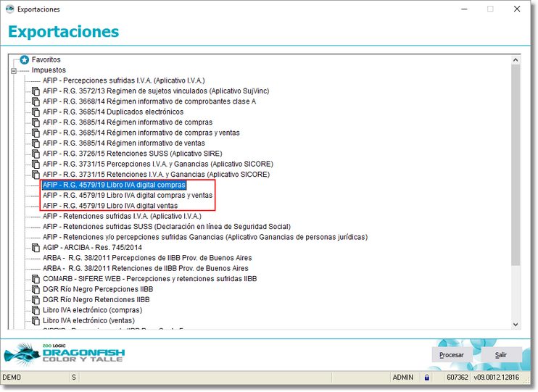Click document icon beside Régimen informativo de compras
Viewport: 538px width, 392px height.
pos(36,122)
